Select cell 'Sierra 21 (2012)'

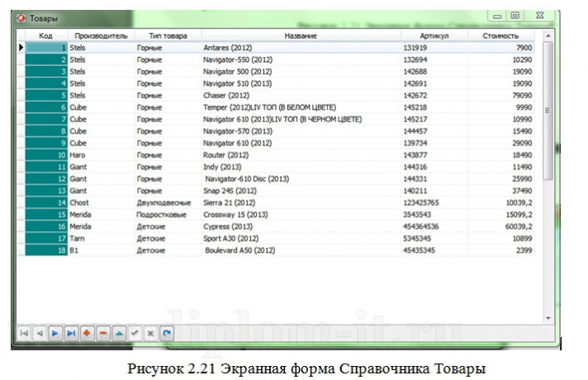(x=301, y=202)
